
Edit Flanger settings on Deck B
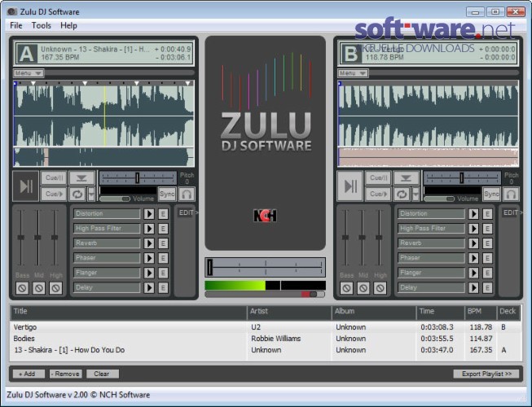tap(487, 273)
